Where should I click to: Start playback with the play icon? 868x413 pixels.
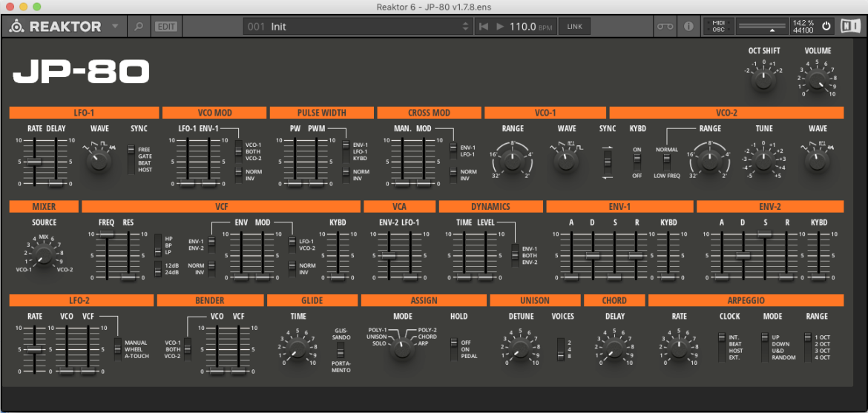500,26
